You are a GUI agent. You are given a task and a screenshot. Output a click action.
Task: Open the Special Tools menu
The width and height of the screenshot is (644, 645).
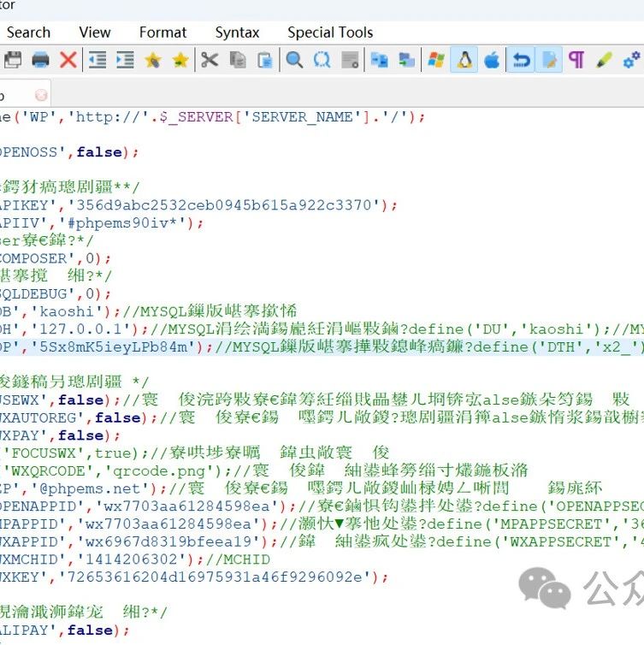coord(330,33)
